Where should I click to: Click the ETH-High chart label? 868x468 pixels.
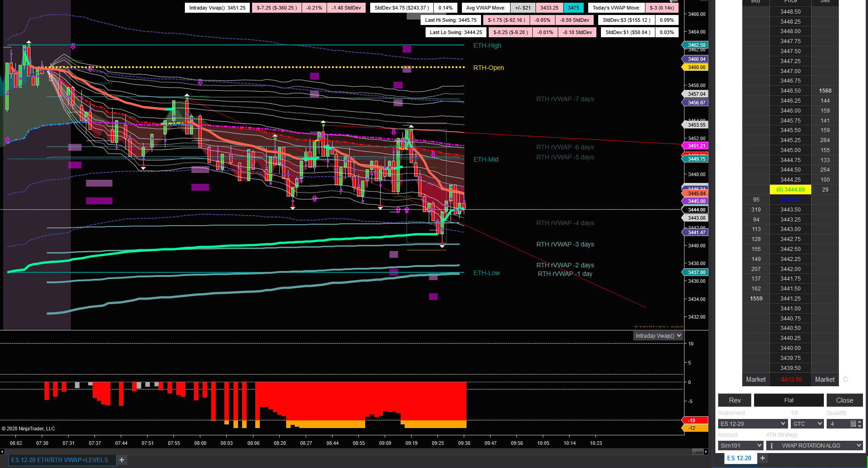[487, 45]
